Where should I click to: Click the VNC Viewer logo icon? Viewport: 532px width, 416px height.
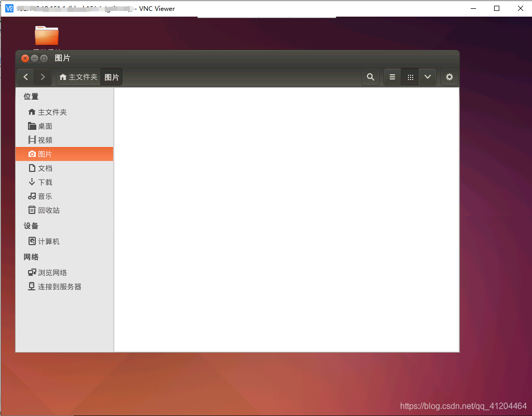[9, 8]
